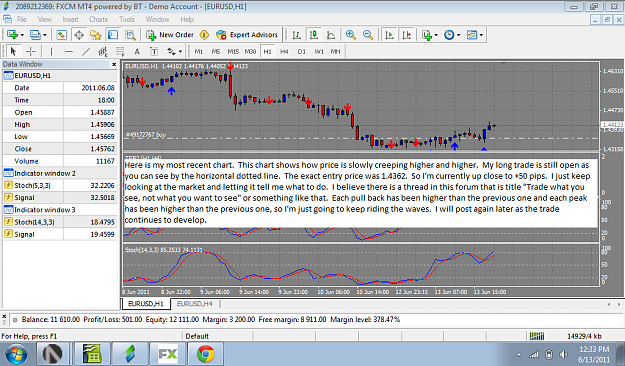Select the text 'A' drawing tool
Screen dimensions: 625x366
(x=137, y=51)
